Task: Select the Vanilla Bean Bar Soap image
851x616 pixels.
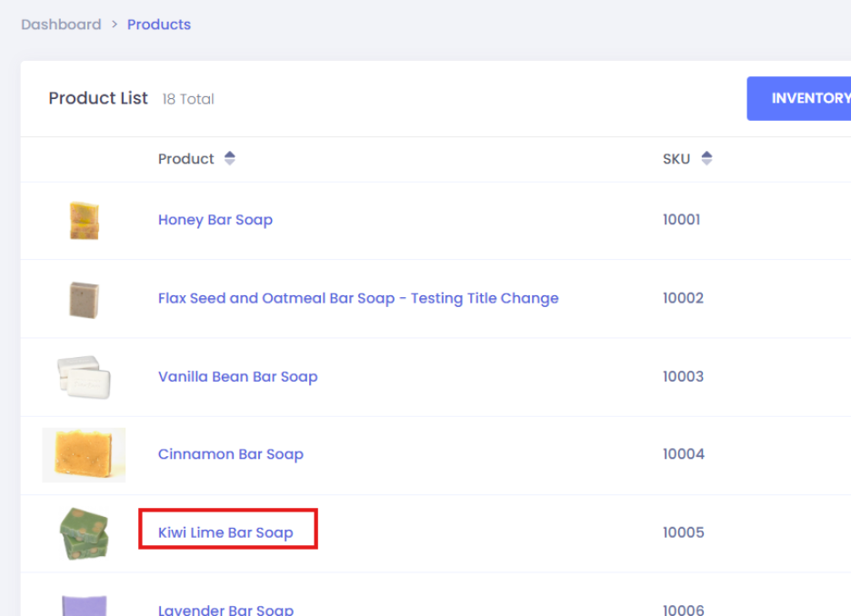Action: (84, 377)
